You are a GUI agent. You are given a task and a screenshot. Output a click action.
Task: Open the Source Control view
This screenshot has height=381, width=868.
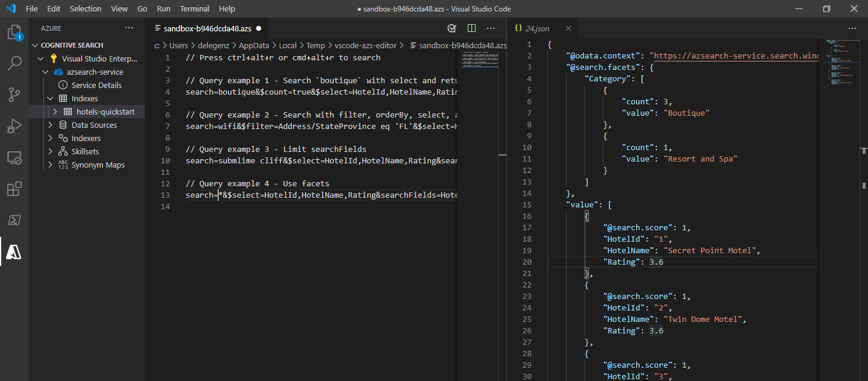point(14,95)
